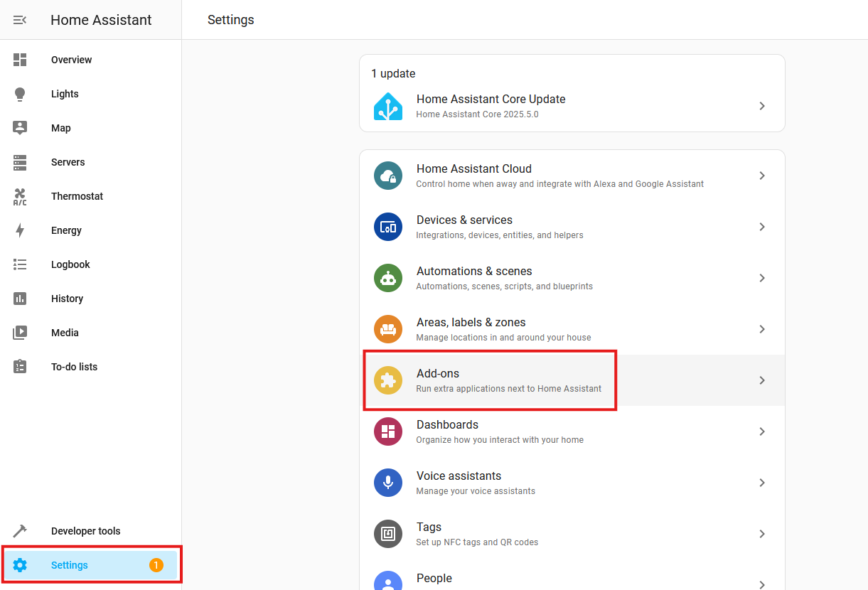The width and height of the screenshot is (868, 590).
Task: Click the arrow beside Areas, labels & zones
Action: click(x=761, y=329)
